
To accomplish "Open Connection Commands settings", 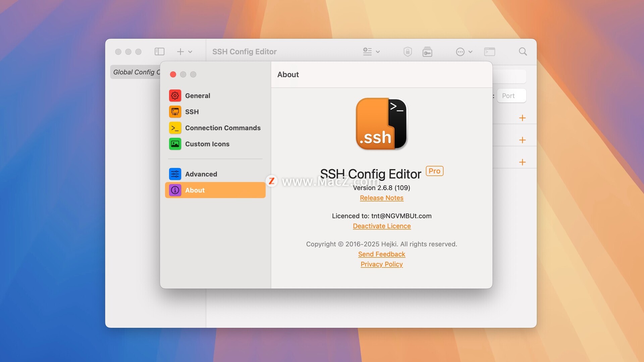I will 215,128.
